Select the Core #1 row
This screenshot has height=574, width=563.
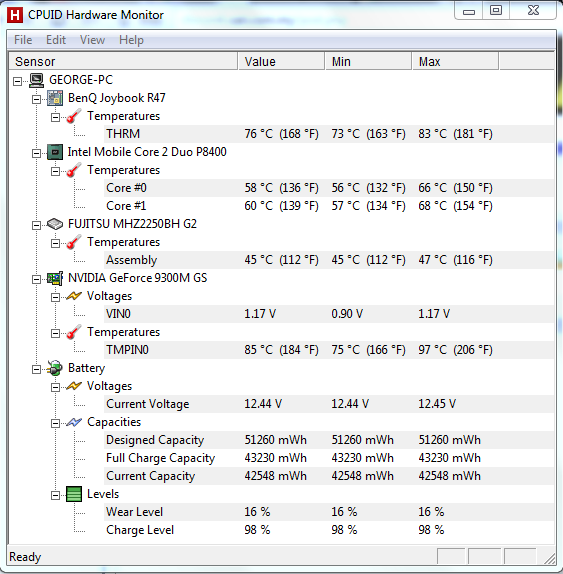329,206
